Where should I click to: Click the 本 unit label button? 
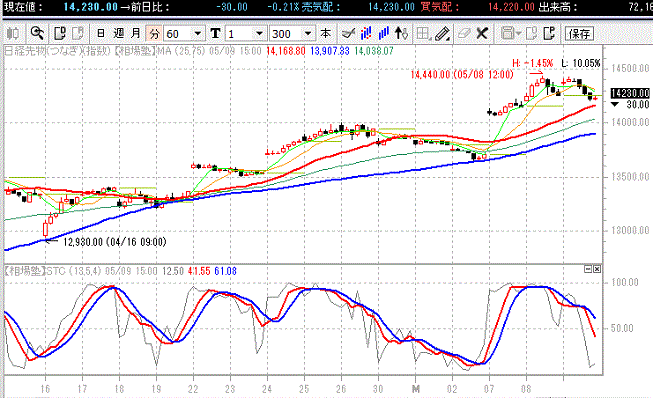(x=326, y=33)
